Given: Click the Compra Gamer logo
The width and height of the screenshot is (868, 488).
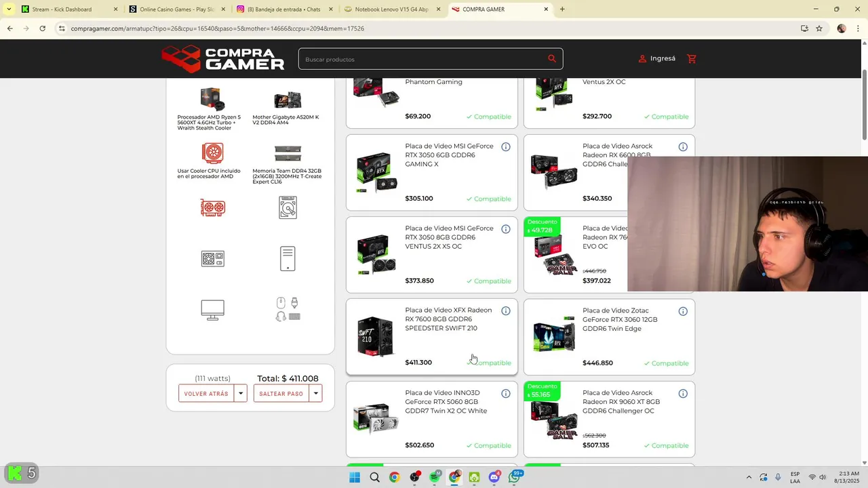Looking at the screenshot, I should (x=223, y=59).
